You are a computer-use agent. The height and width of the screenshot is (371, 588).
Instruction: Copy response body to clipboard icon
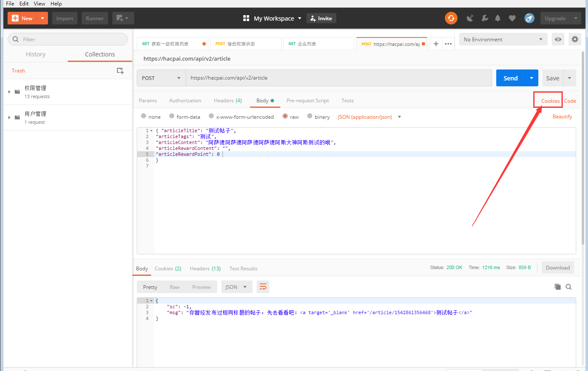[x=557, y=287]
